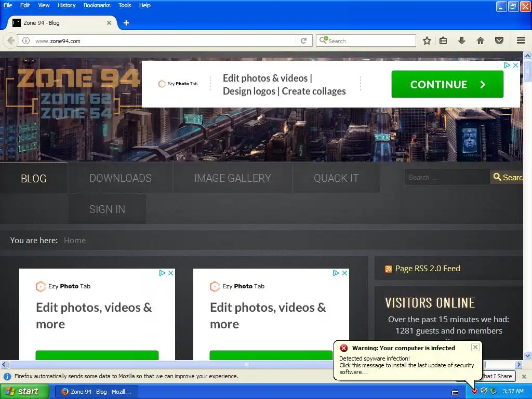Open the Firefox hamburger menu
The width and height of the screenshot is (532, 399).
coord(521,41)
